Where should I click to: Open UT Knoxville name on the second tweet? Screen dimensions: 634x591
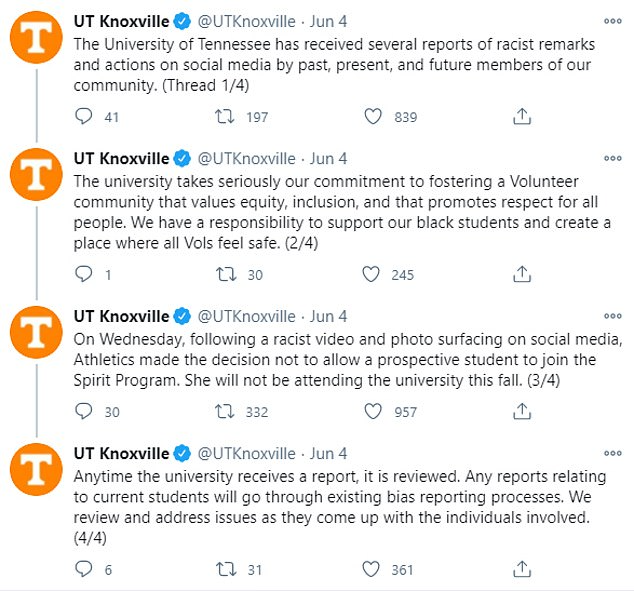(x=121, y=158)
